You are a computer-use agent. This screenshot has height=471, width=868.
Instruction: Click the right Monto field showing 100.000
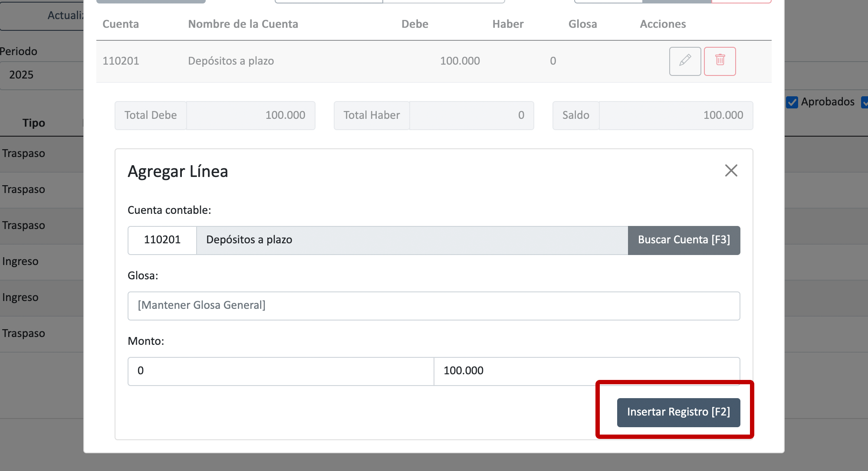[x=586, y=371]
